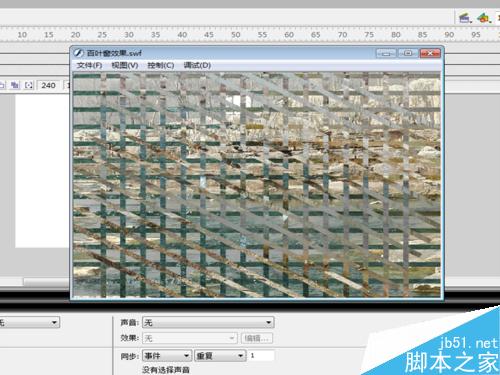Click frame 95 on the timeline ruler
The width and height of the screenshot is (500, 375).
coord(476,35)
